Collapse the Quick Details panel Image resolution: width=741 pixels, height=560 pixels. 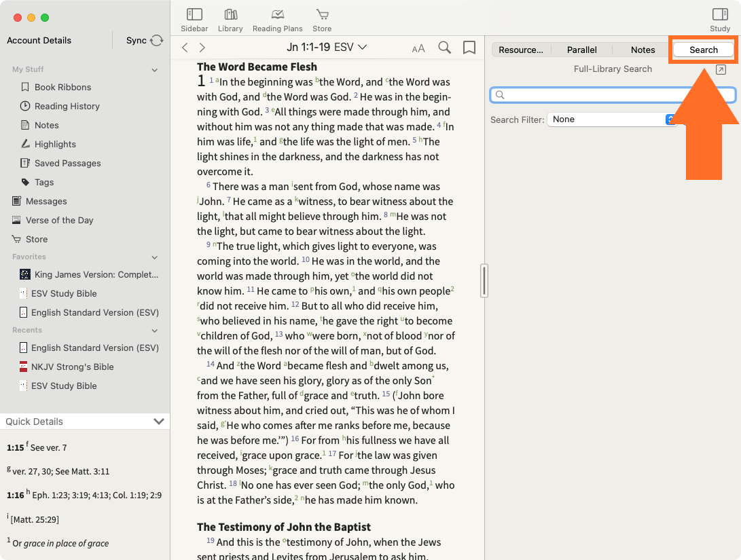click(159, 421)
